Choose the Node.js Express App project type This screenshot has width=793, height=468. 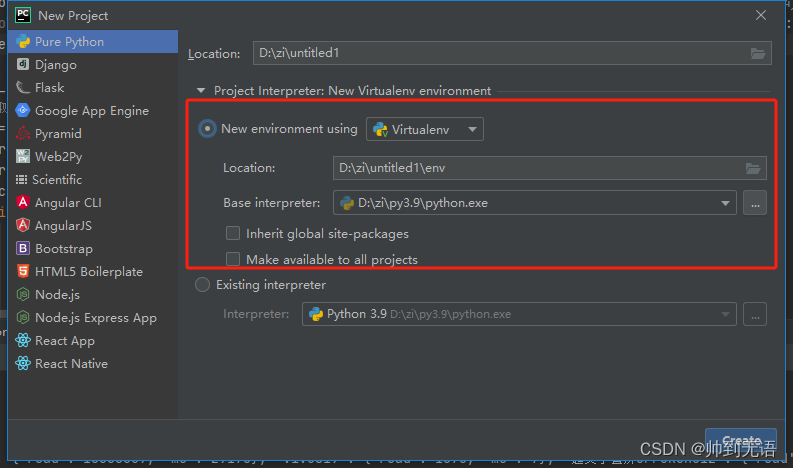(x=93, y=317)
